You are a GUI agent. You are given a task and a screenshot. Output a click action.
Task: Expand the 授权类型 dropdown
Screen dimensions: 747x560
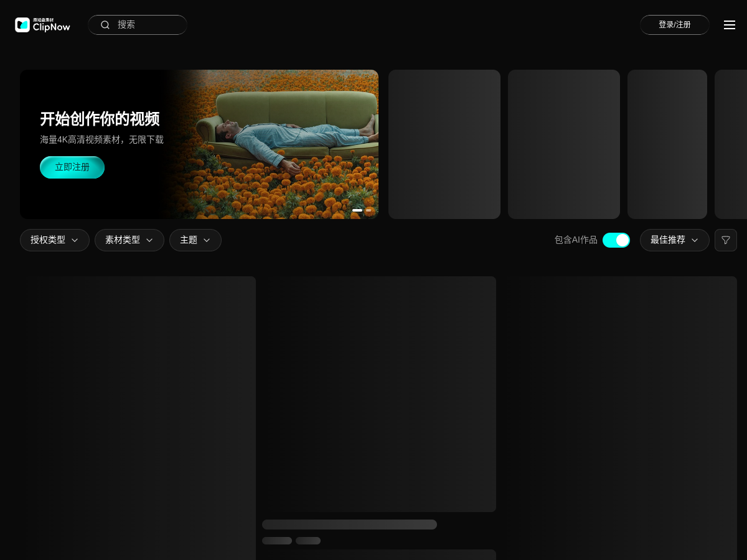(x=55, y=240)
